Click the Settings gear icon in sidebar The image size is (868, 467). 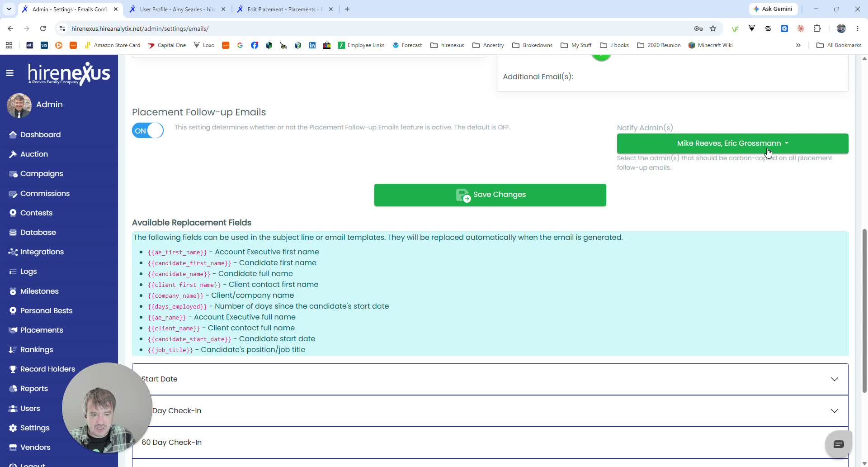point(13,428)
